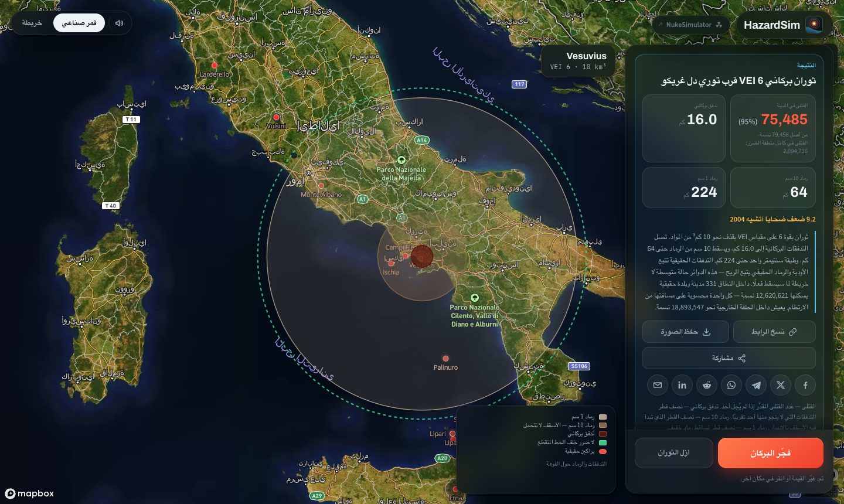Copy the link with نسخ الرابط

[x=774, y=332]
